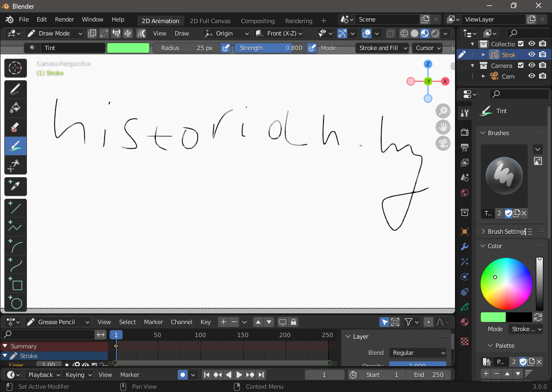Select the Circle shape tool

pos(16,303)
